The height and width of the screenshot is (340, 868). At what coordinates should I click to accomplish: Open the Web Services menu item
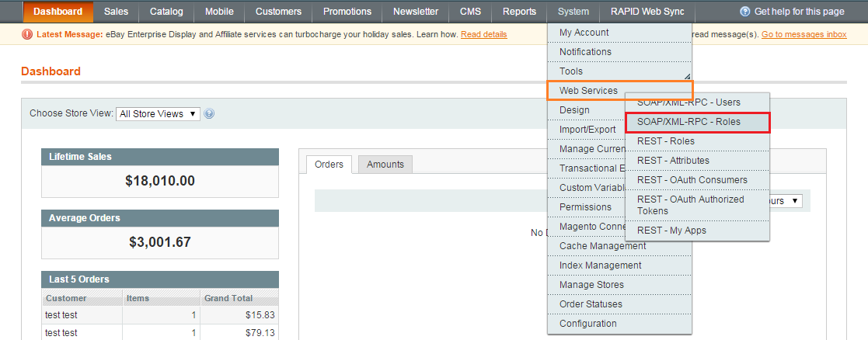(619, 91)
